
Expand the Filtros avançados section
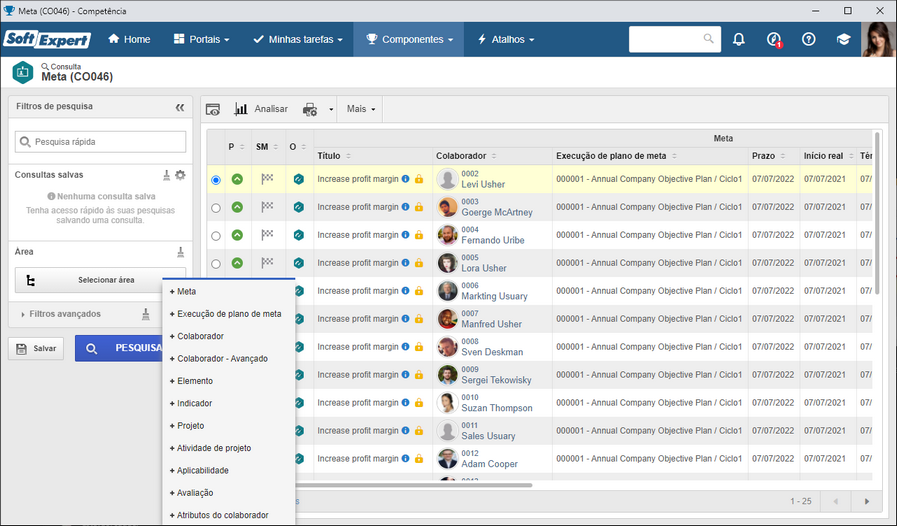pos(60,314)
